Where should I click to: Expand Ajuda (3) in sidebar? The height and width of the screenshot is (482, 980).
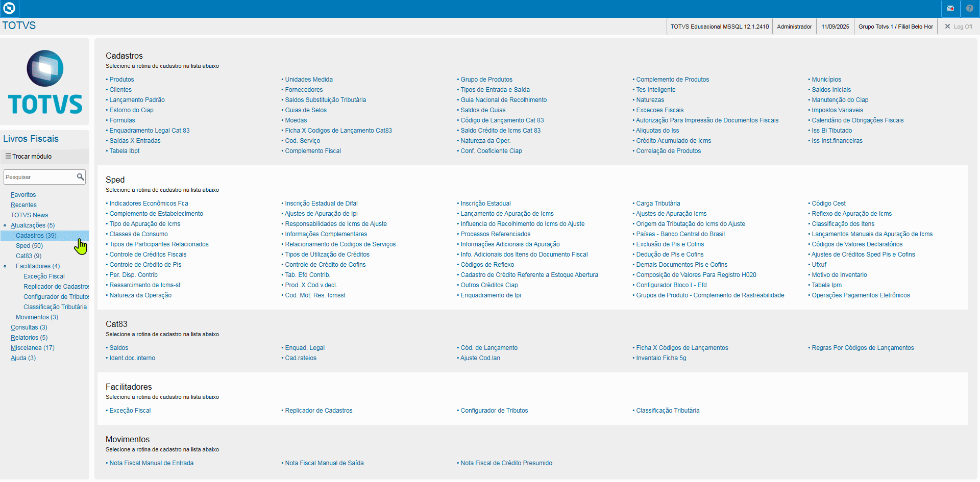tap(23, 358)
